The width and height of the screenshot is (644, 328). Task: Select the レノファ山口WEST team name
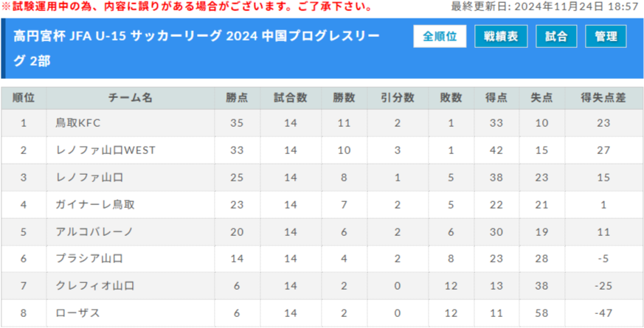105,150
